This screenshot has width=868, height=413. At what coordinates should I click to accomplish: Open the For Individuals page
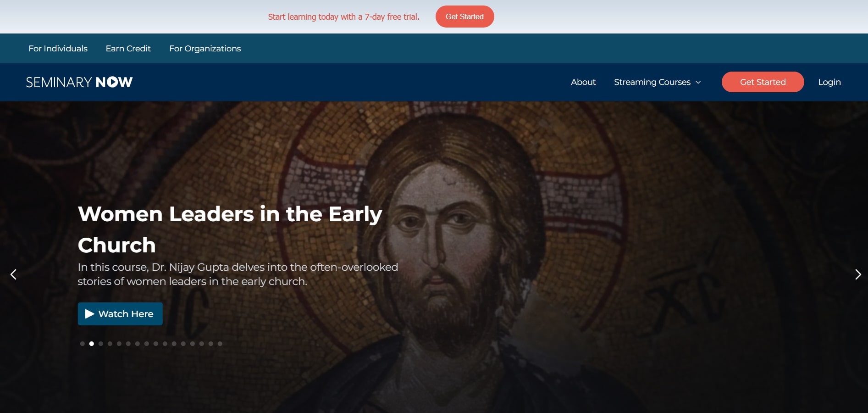(x=58, y=49)
